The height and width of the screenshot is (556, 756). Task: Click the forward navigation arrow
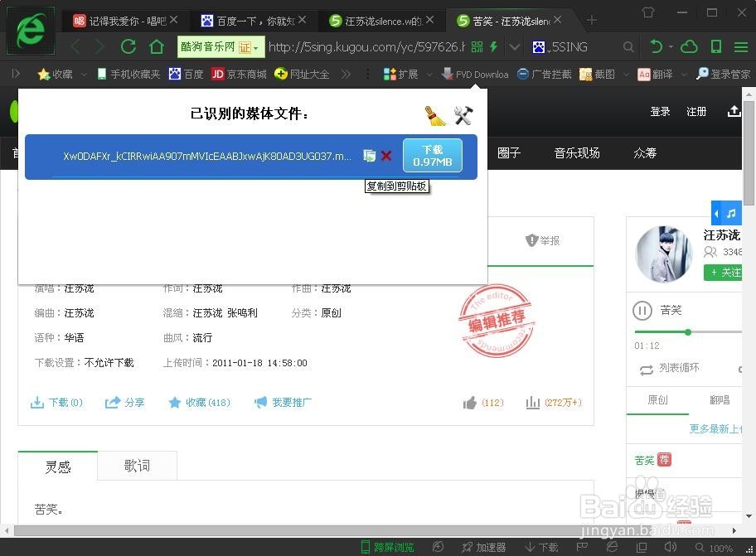coord(99,46)
